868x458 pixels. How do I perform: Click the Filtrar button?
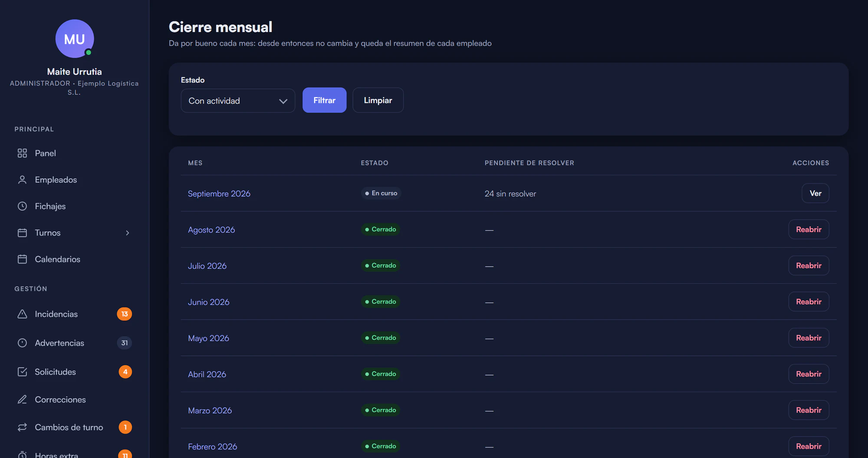click(x=324, y=100)
